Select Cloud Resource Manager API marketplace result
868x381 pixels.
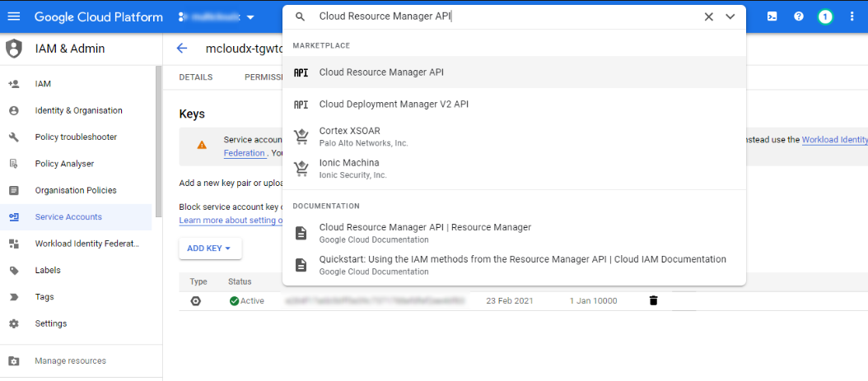pos(381,72)
